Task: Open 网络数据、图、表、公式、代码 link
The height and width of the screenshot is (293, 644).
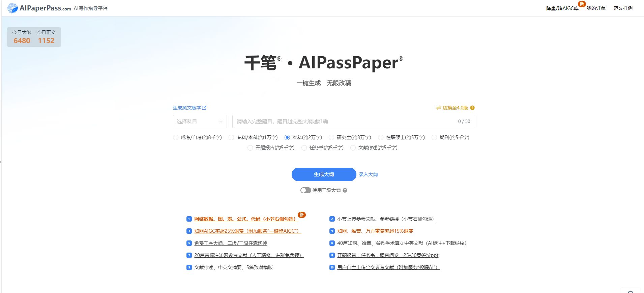Action: [246, 219]
